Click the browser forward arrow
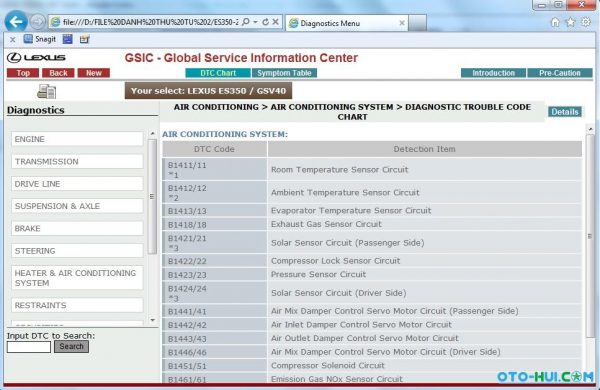Image resolution: width=600 pixels, height=390 pixels. point(37,22)
